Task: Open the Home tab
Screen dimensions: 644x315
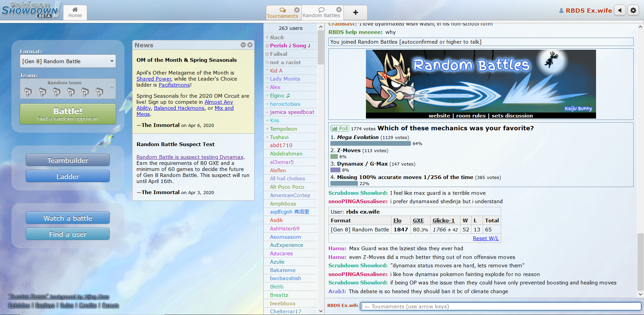Action: [75, 12]
